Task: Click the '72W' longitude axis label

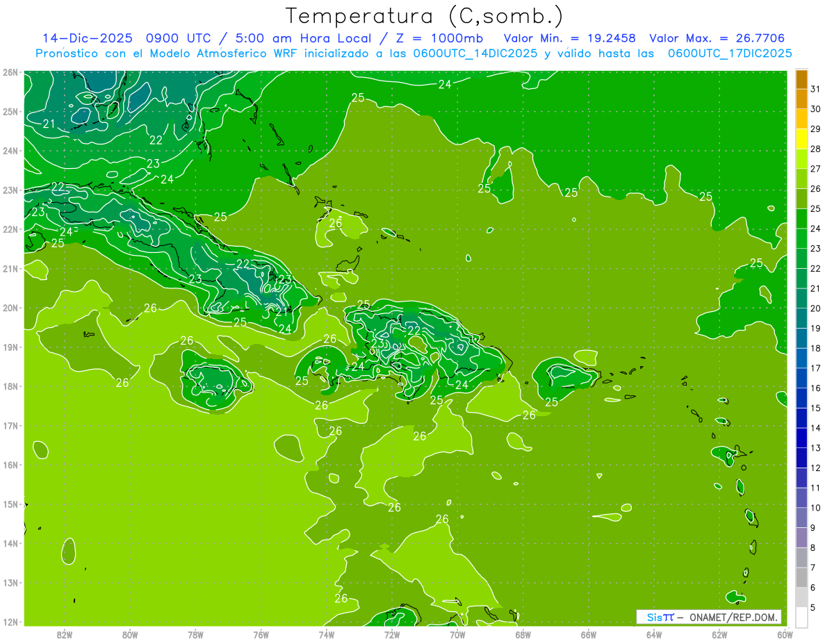Action: click(392, 634)
